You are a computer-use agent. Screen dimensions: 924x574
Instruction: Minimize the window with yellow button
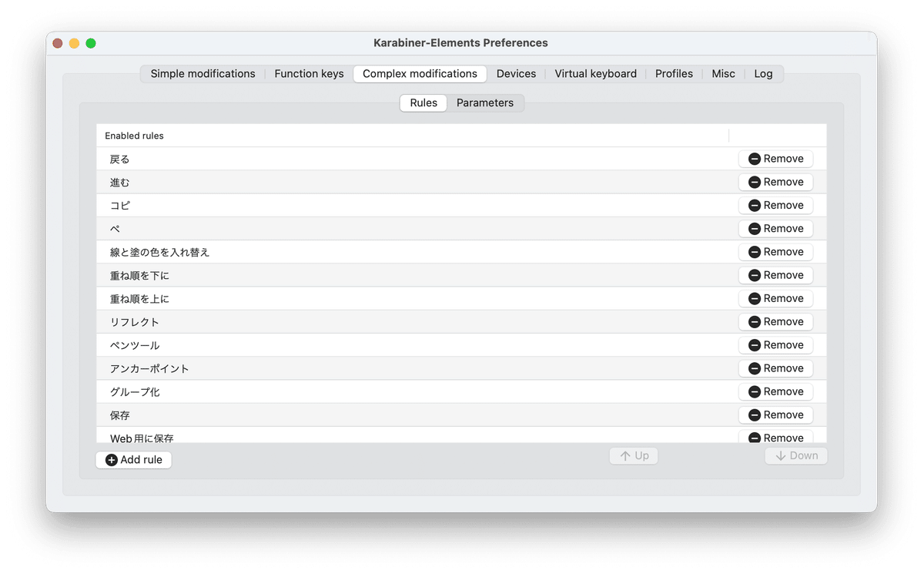tap(74, 43)
